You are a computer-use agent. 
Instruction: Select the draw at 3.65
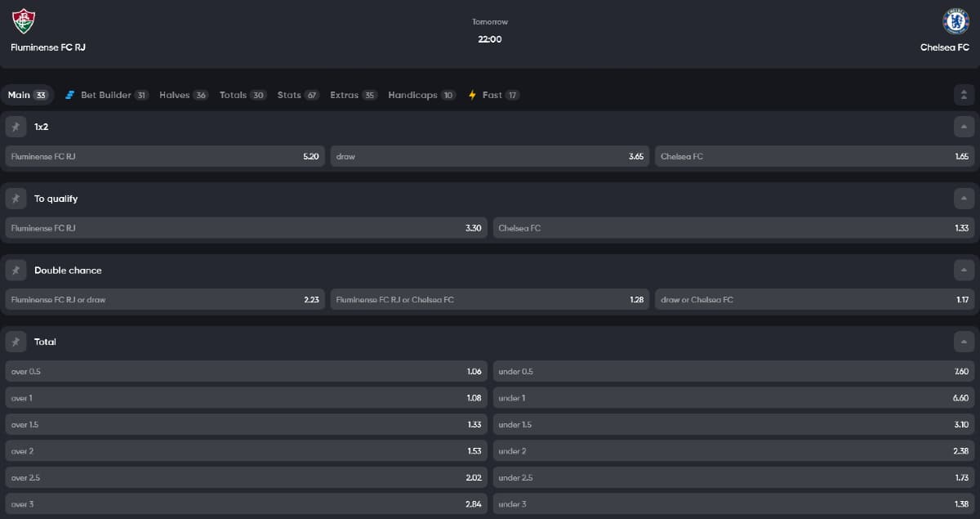point(490,156)
